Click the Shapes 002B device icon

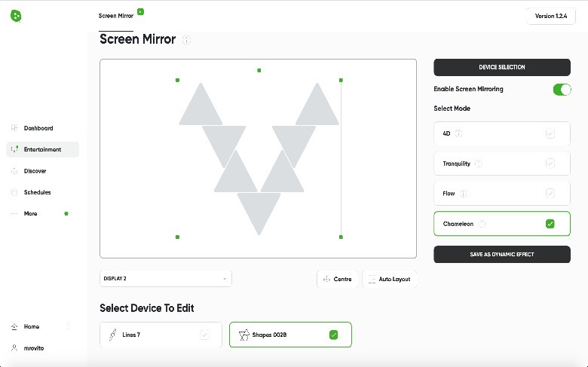244,335
